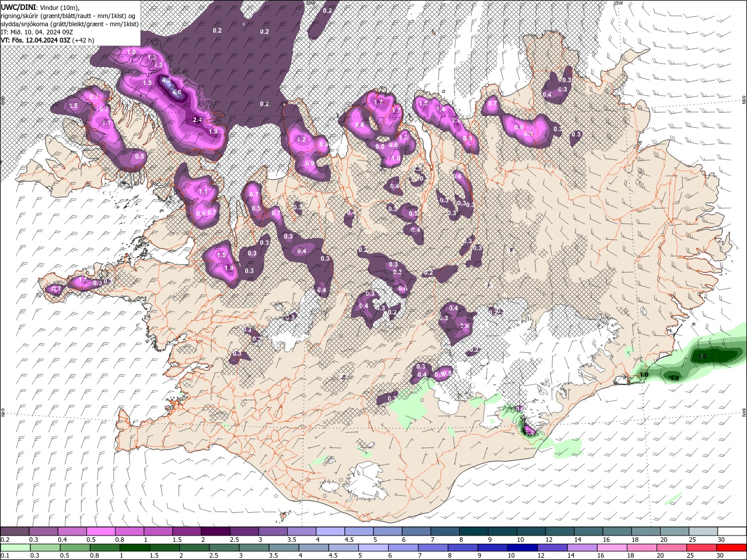Click the 1.5 swatch in upper snow scale
The height and width of the screenshot is (560, 747).
pyautogui.click(x=187, y=531)
